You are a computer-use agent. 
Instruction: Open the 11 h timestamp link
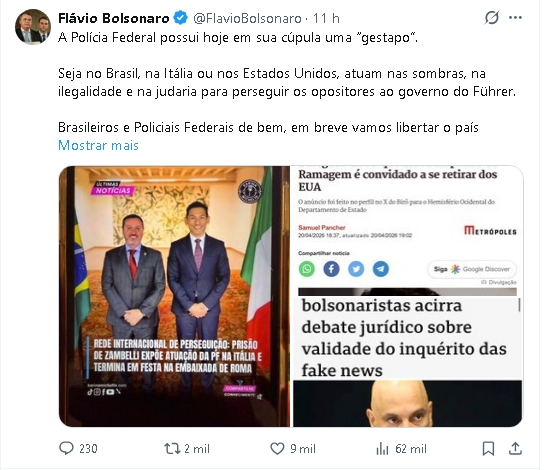point(326,18)
